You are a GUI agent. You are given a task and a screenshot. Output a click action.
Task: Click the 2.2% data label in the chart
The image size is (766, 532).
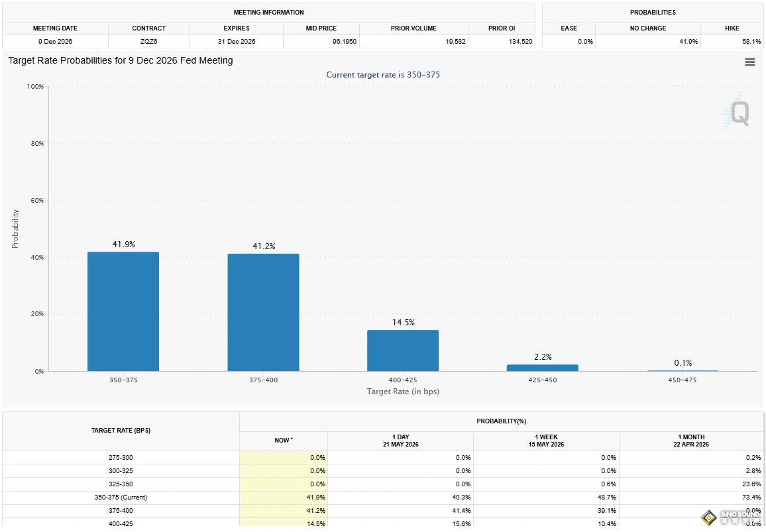pyautogui.click(x=543, y=357)
